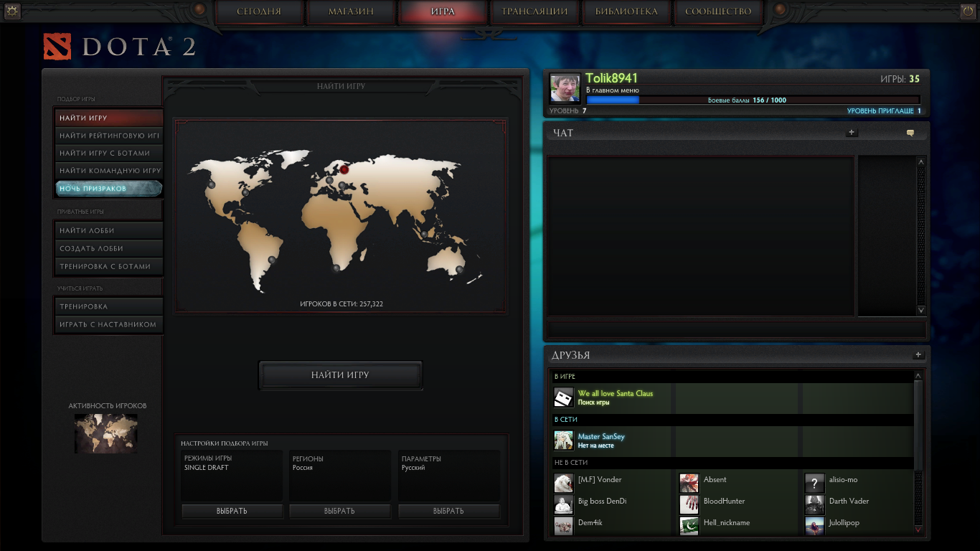Open the Трансляции tab
Viewport: 980px width, 551px height.
tap(534, 11)
